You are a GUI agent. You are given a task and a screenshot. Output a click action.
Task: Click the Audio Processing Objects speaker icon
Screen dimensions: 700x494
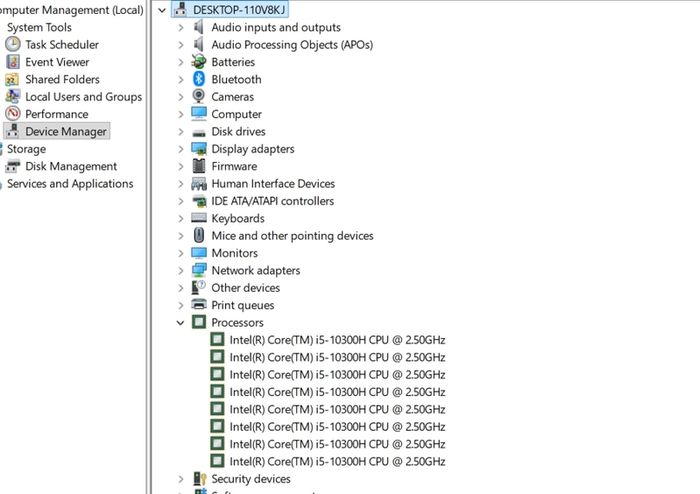coord(199,45)
